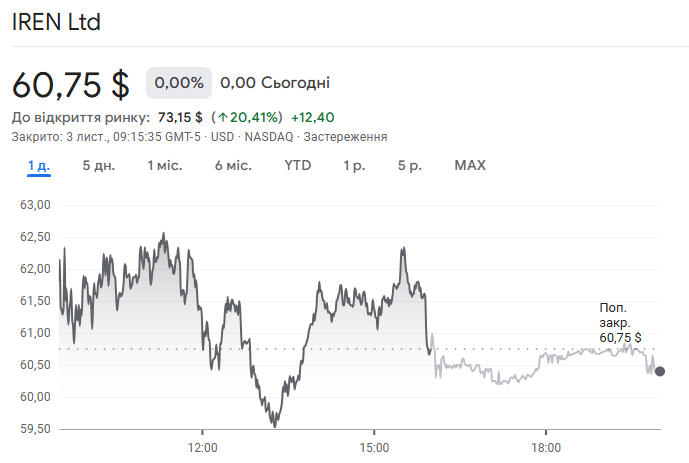
Task: Click the 18:00 time axis label
Action: coord(545,447)
